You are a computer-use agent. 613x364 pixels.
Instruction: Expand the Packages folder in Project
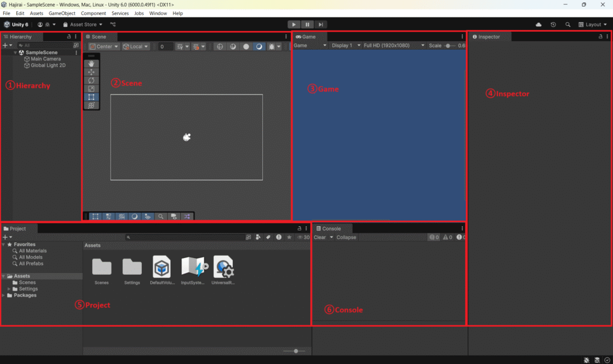point(4,295)
